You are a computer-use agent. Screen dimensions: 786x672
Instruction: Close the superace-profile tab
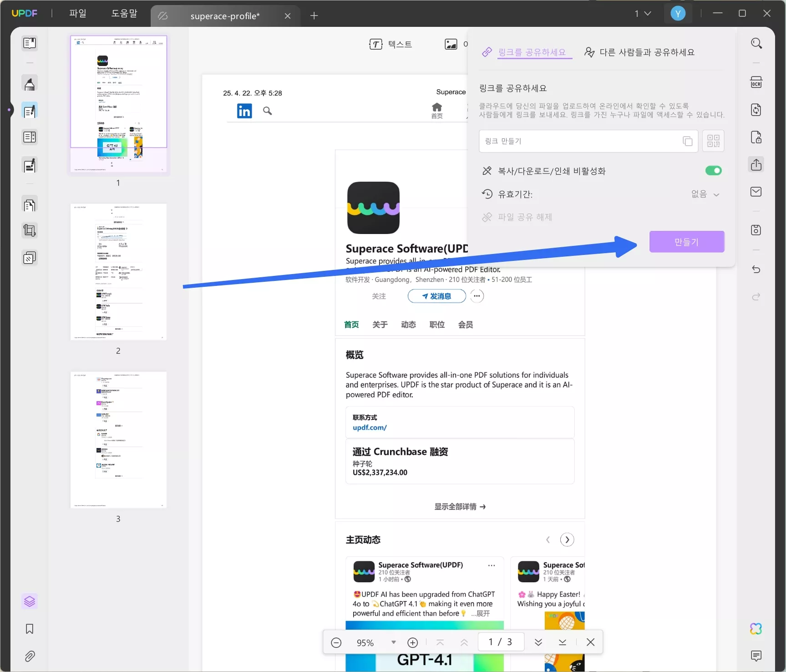point(288,16)
